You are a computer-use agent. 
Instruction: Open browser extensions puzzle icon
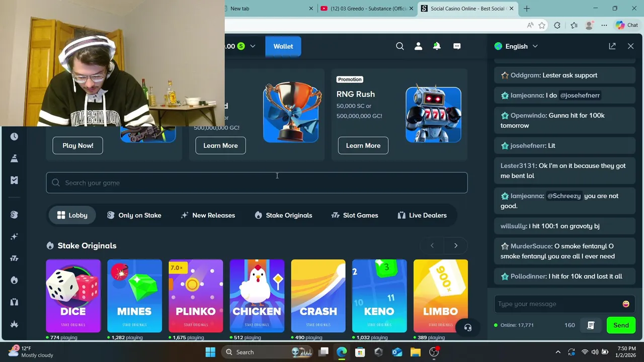click(x=557, y=25)
